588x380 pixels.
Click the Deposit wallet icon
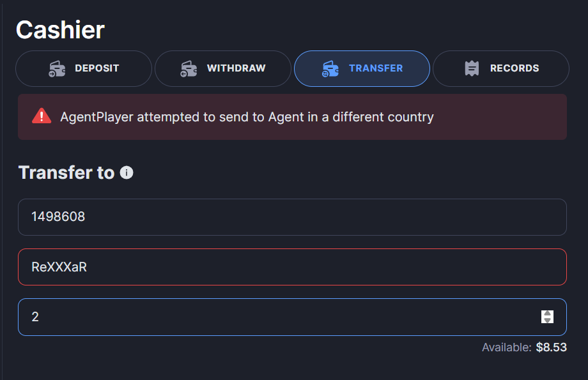(58, 68)
